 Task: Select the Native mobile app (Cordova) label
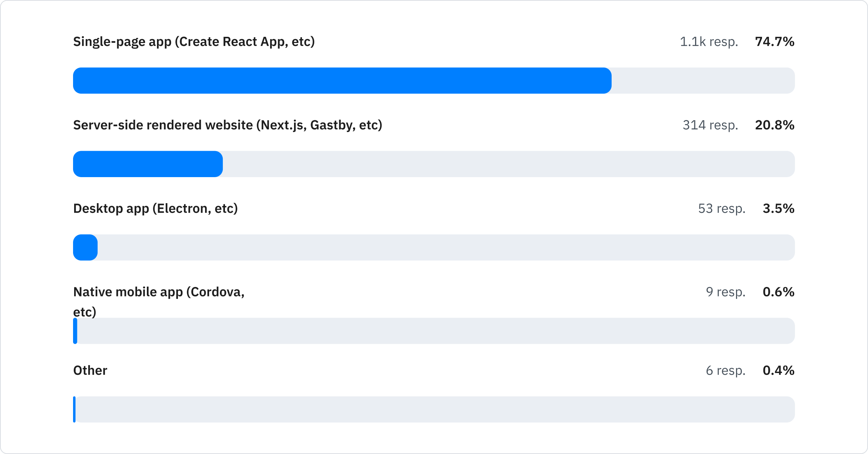[159, 292]
